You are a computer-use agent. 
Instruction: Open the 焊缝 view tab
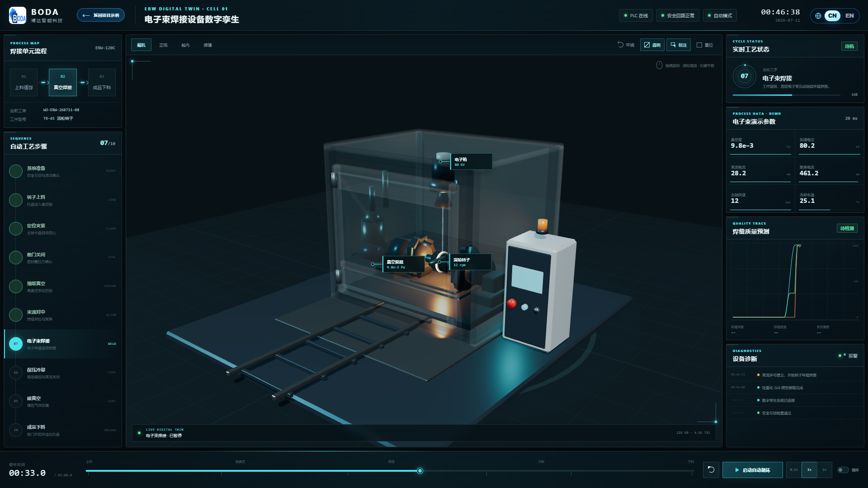[208, 45]
